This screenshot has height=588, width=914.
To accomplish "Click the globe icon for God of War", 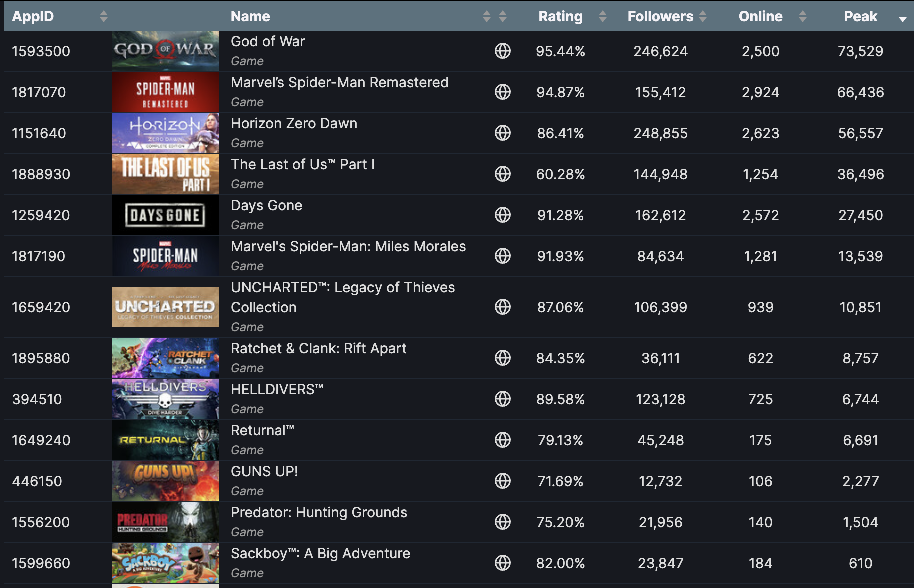I will coord(502,51).
